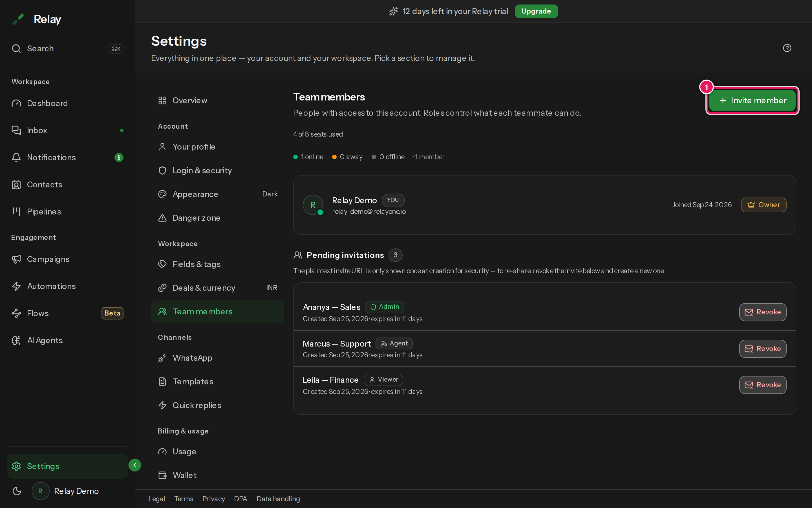Viewport: 812px width, 508px height.
Task: Click the '0 away' status filter
Action: tap(347, 157)
